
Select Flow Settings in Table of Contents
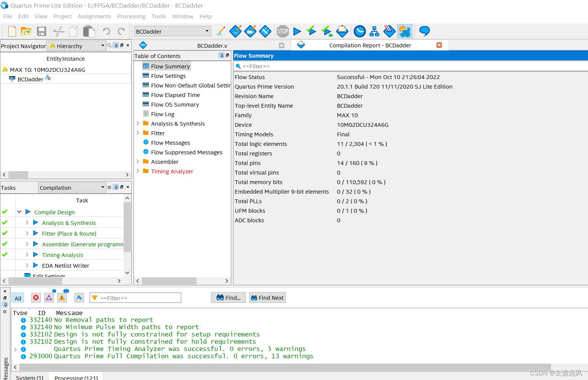pos(168,76)
